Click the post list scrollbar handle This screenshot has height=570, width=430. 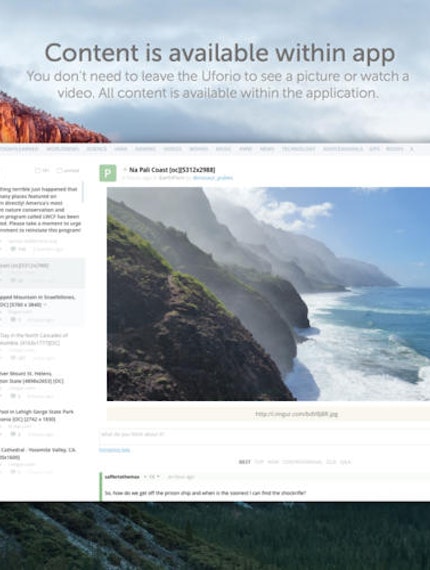[83, 192]
